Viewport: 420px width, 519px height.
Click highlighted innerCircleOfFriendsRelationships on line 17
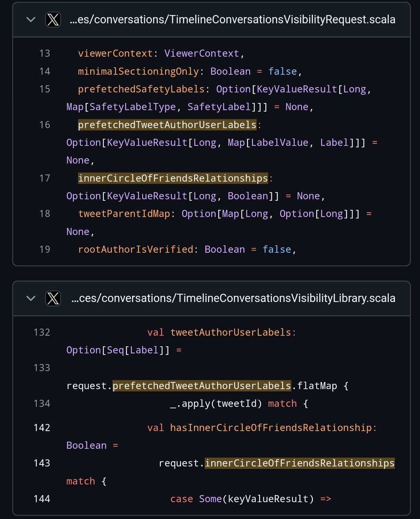point(173,178)
